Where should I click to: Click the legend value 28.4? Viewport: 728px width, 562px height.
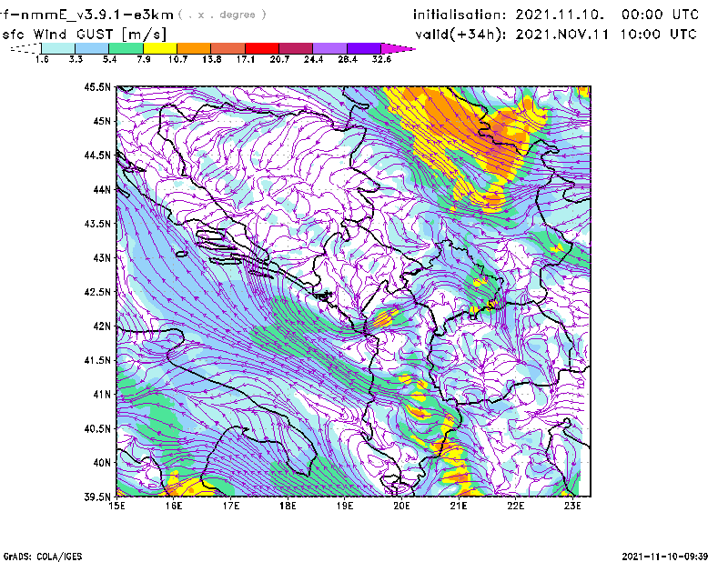tap(348, 59)
